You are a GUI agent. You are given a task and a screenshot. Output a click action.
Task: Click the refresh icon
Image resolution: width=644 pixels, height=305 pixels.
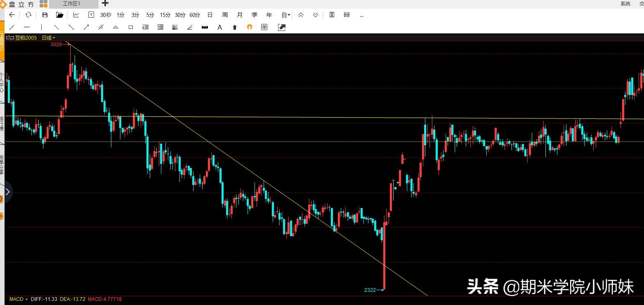coord(28,15)
